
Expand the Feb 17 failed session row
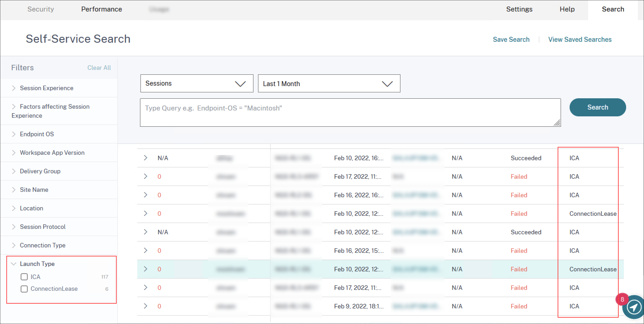(145, 176)
